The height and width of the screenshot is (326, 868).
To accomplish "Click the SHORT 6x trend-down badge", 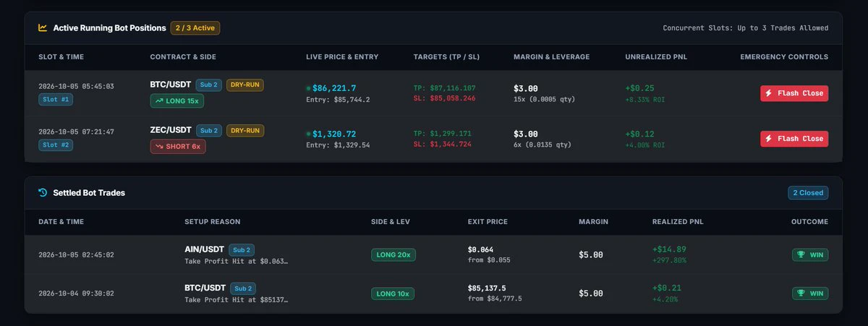I will click(178, 146).
